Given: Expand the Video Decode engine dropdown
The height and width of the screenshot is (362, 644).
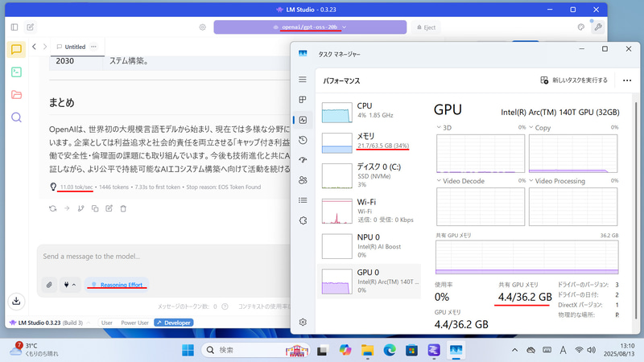Looking at the screenshot, I should point(439,181).
